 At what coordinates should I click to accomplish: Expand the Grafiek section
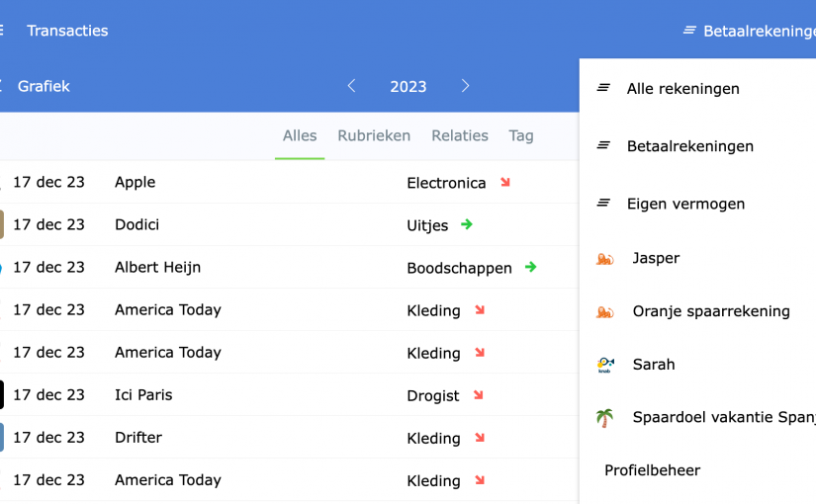point(44,86)
